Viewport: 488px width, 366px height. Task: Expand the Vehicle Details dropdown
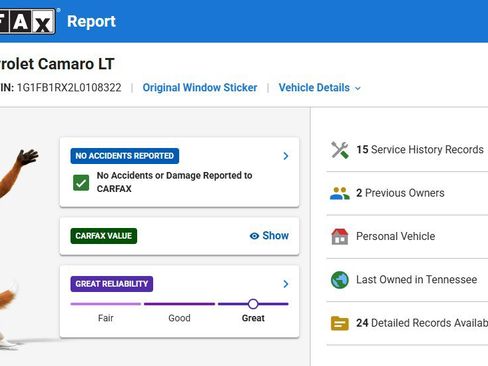click(x=319, y=88)
